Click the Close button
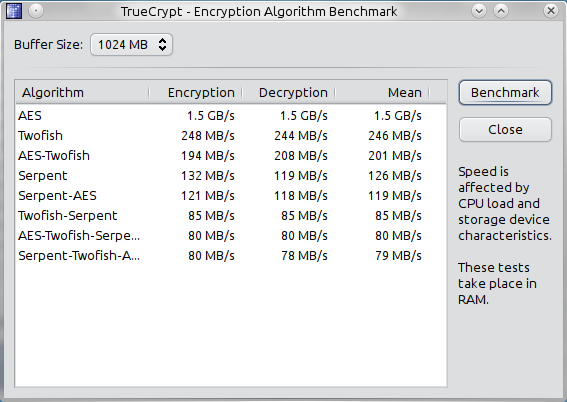 [505, 129]
